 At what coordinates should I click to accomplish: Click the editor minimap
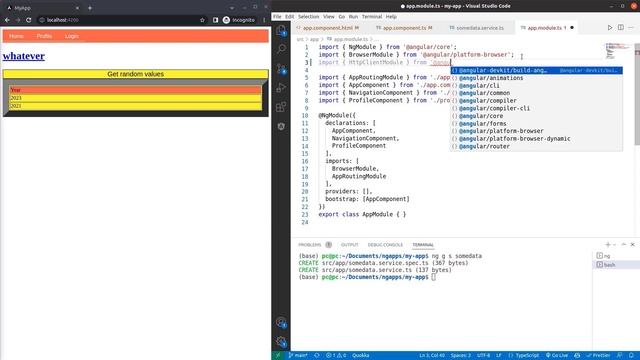(x=618, y=51)
